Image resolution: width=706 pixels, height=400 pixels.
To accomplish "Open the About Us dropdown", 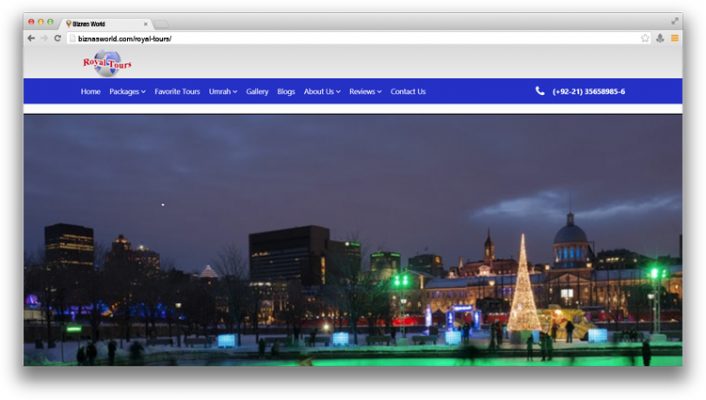I will pyautogui.click(x=321, y=92).
